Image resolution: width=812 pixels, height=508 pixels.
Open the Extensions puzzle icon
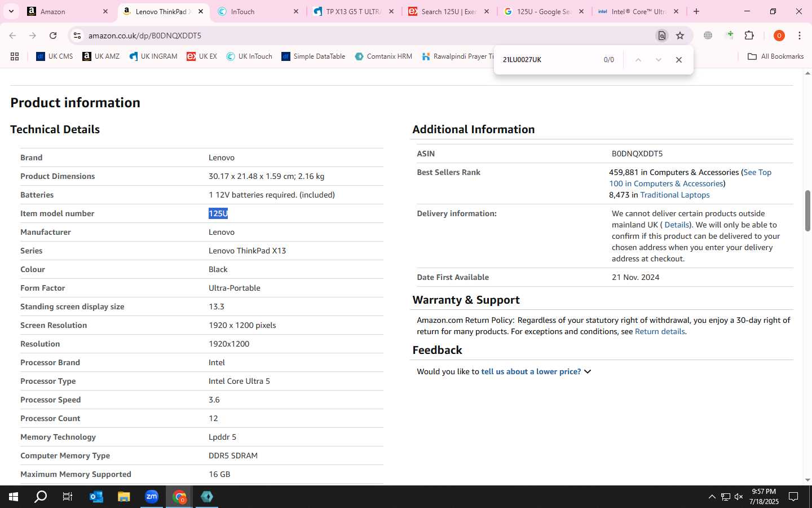749,36
